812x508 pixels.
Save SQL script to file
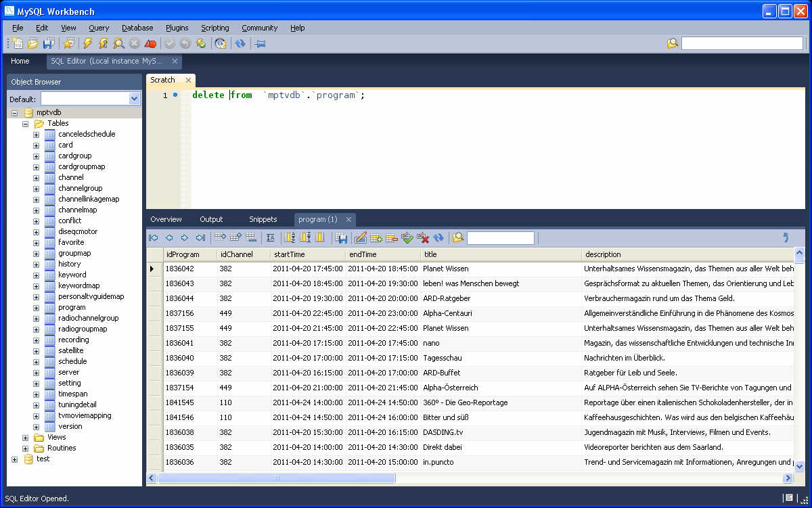pos(48,43)
